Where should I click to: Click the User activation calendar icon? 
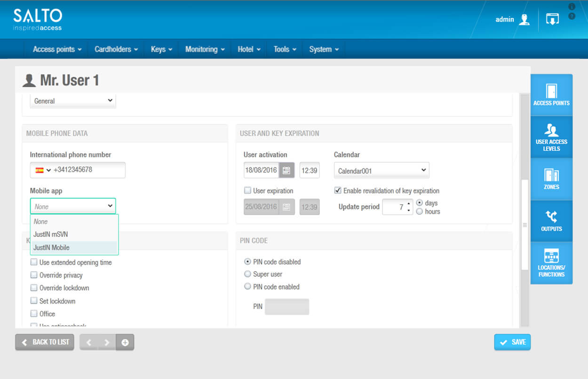tap(286, 170)
